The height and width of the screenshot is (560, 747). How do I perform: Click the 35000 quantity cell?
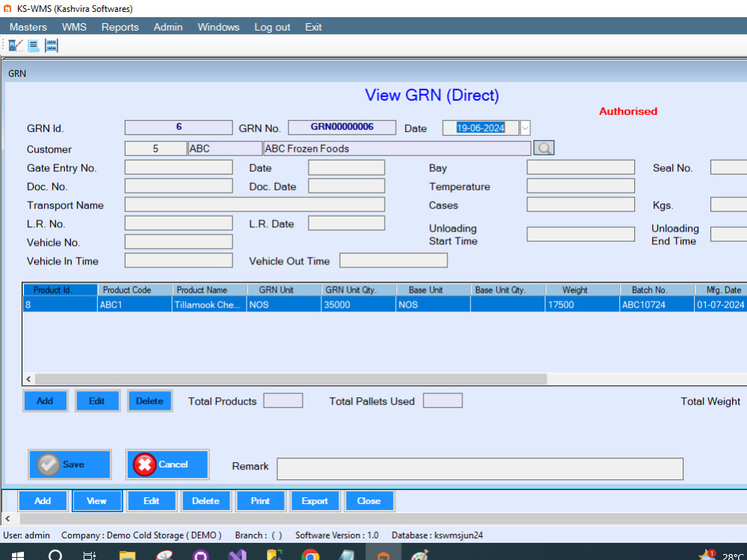[359, 305]
